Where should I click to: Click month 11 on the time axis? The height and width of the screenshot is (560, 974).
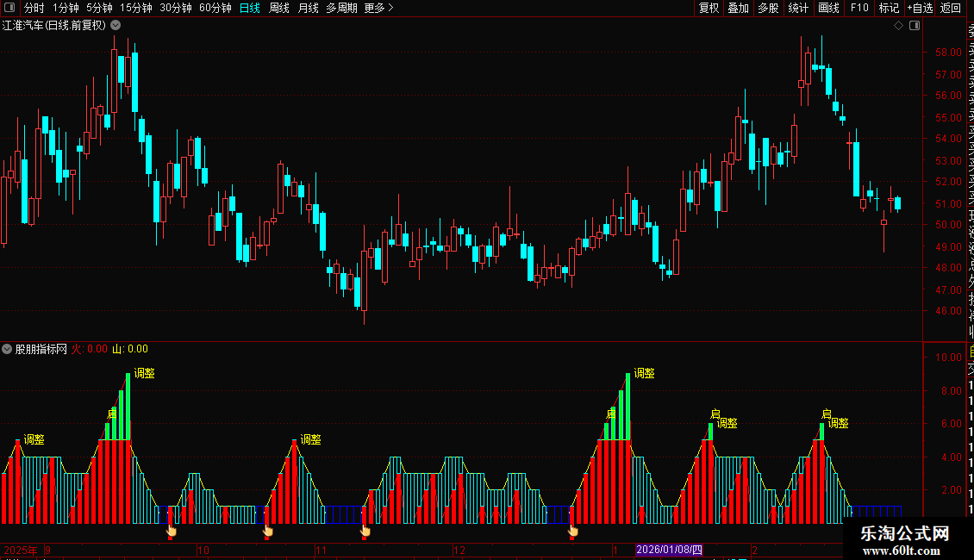[x=322, y=550]
